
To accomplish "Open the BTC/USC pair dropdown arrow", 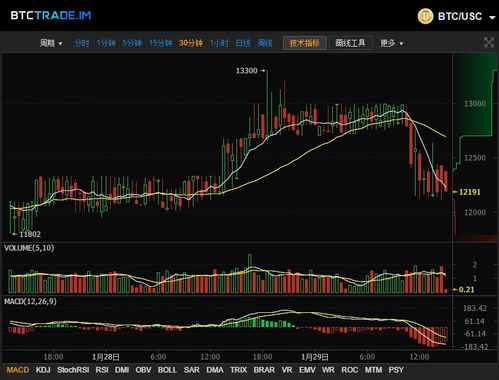I will pos(492,17).
